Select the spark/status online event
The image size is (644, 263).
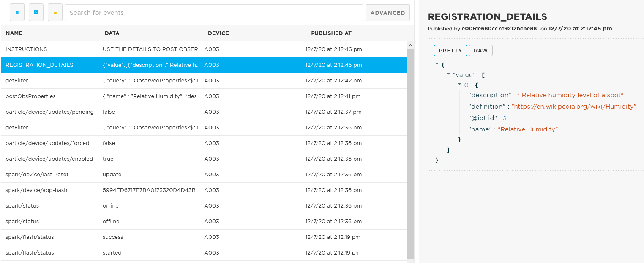click(x=204, y=205)
